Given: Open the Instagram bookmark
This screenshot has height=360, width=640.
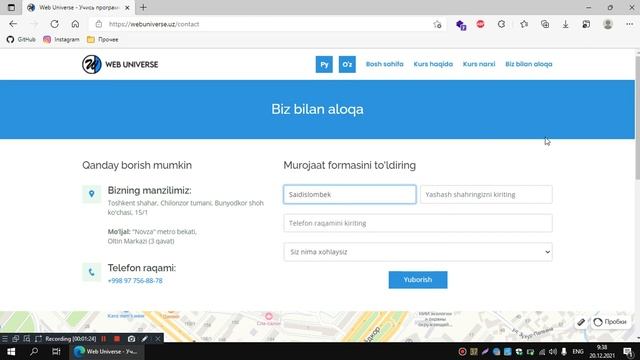Looking at the screenshot, I should click(x=61, y=40).
